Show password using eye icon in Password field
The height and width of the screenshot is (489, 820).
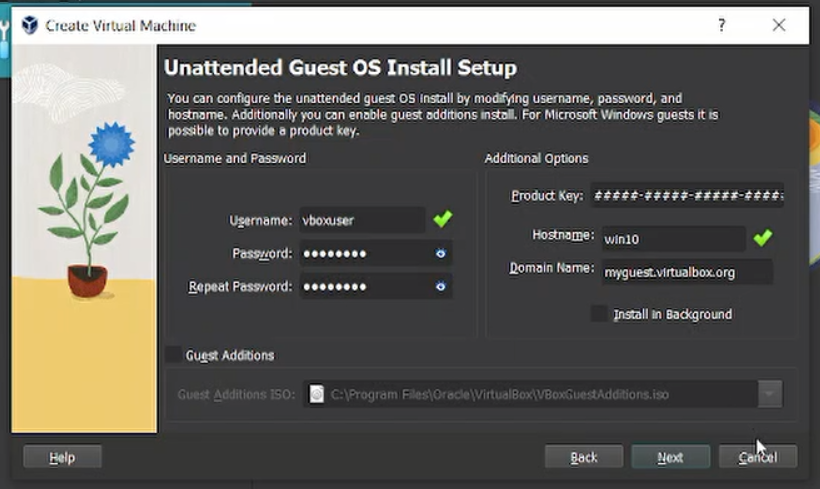point(440,254)
